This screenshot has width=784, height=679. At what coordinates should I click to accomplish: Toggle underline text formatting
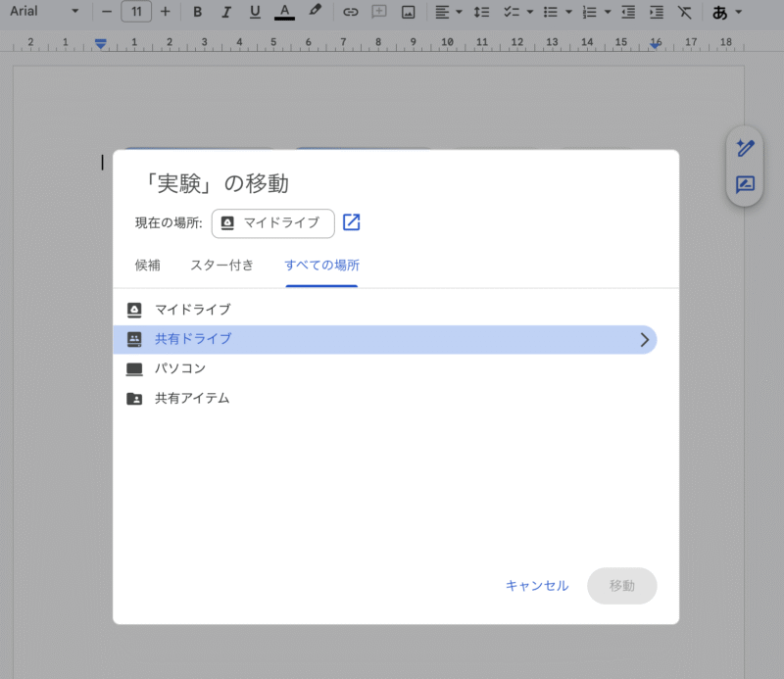coord(255,12)
